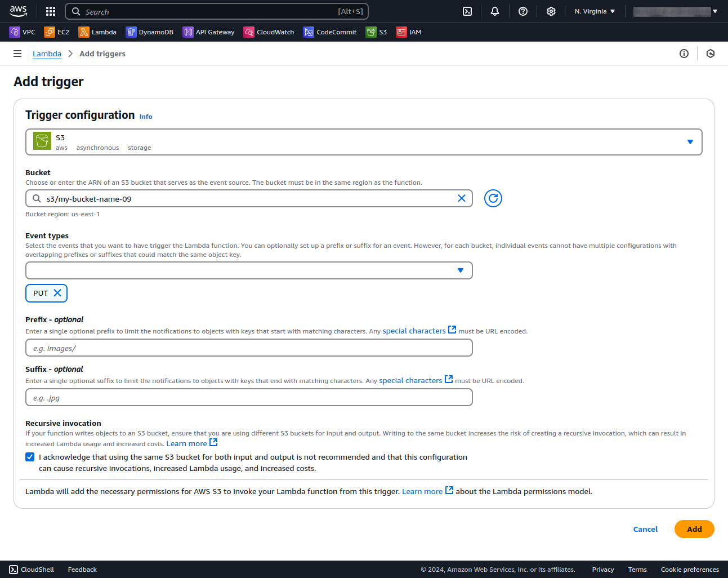The image size is (728, 578).
Task: Open Cookie preferences in footer
Action: 690,570
